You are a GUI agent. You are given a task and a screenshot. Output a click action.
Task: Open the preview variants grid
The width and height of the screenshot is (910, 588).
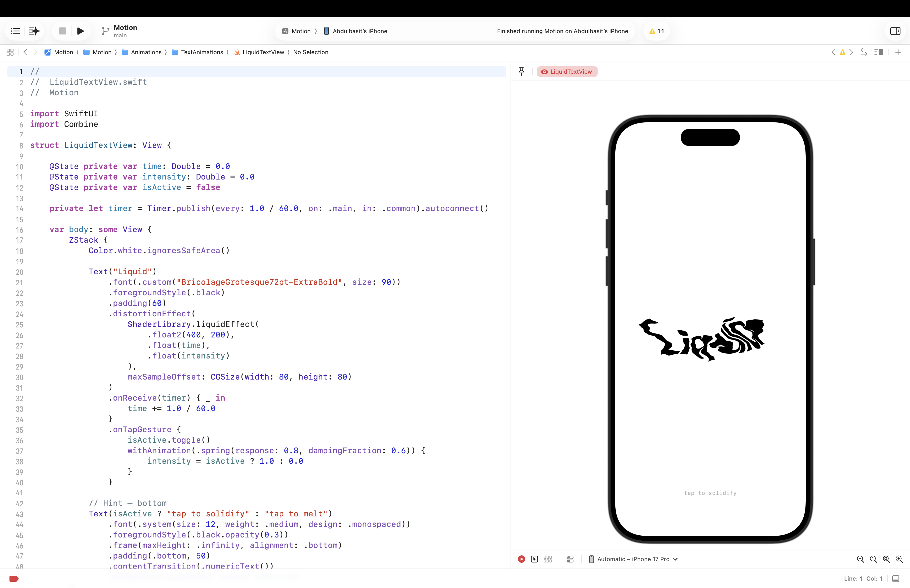pyautogui.click(x=548, y=559)
